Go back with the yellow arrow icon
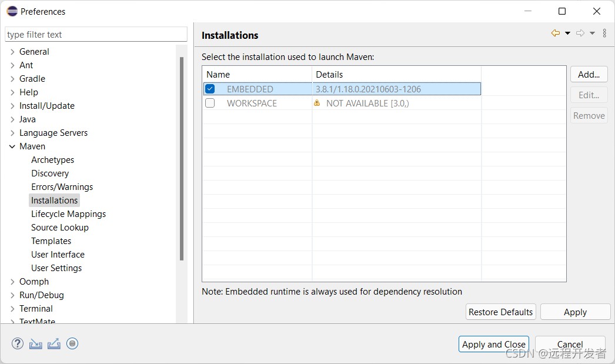 [x=556, y=33]
